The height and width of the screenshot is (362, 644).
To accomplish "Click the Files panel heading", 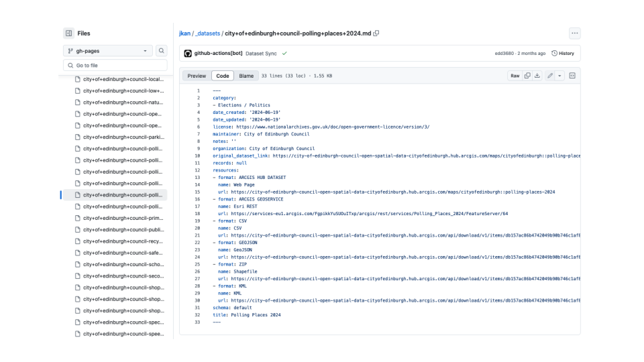I will [x=84, y=34].
